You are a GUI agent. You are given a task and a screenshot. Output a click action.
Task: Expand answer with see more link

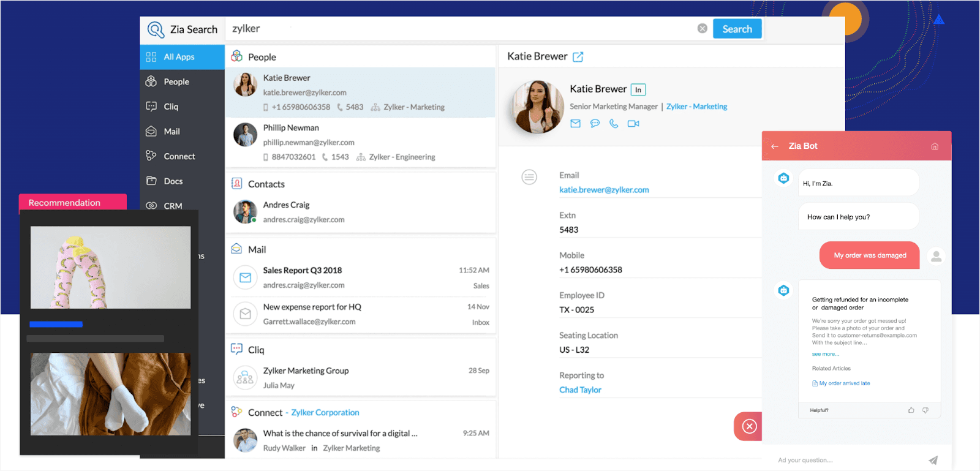pyautogui.click(x=826, y=354)
